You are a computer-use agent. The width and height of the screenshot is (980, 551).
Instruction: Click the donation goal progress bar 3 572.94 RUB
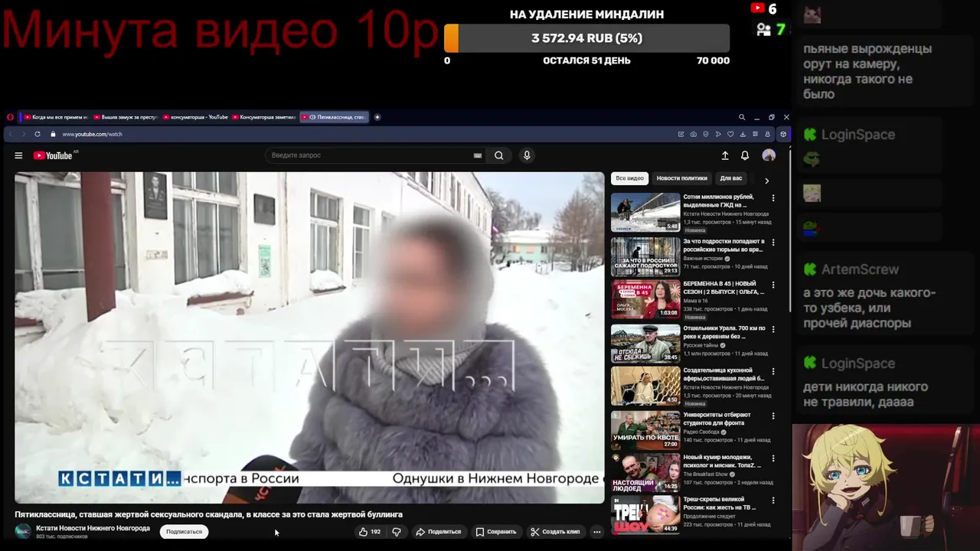[586, 38]
